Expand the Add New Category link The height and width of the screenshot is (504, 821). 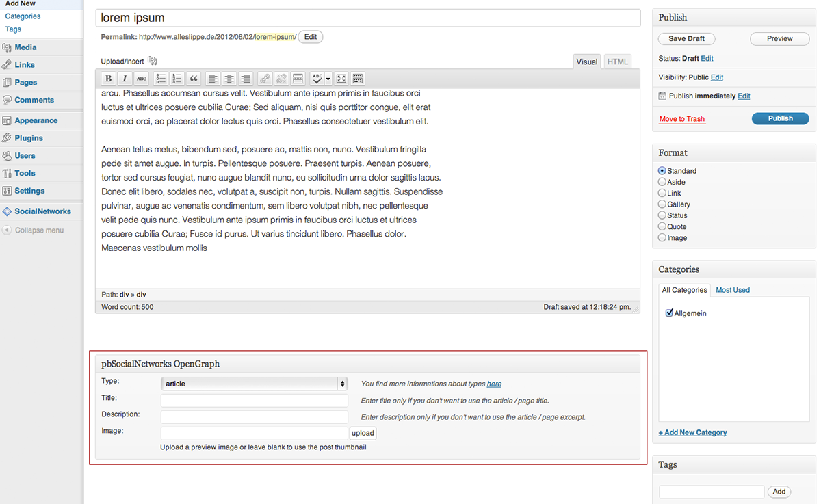pyautogui.click(x=692, y=432)
